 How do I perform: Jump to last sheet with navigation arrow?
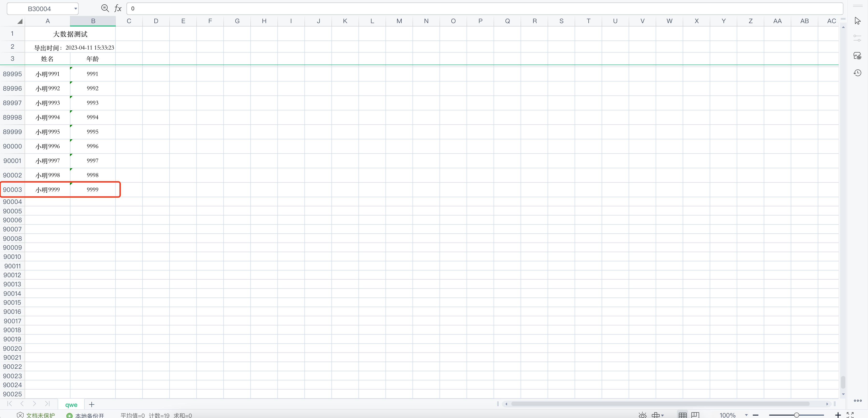47,404
